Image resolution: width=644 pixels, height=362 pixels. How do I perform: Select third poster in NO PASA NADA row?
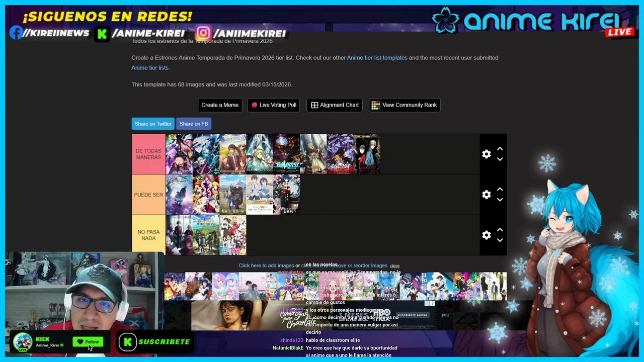pyautogui.click(x=232, y=235)
